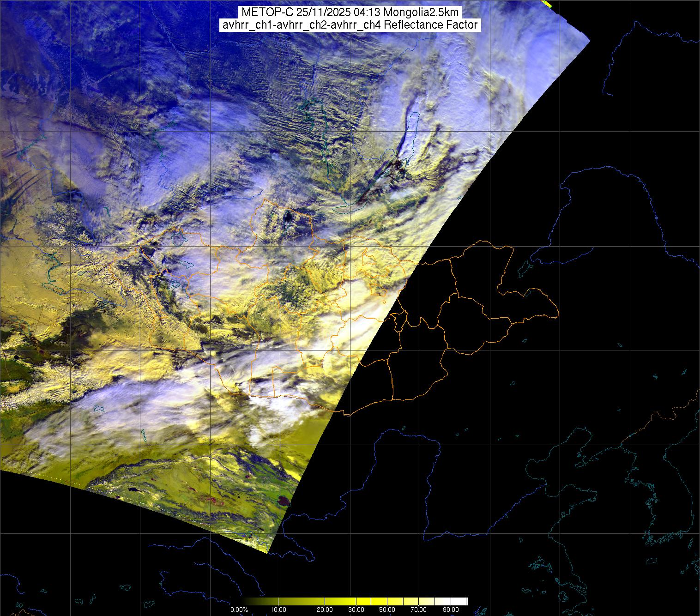The image size is (700, 616).
Task: Click the 10.00 tick on the reflectance colorbar
Action: [x=279, y=610]
